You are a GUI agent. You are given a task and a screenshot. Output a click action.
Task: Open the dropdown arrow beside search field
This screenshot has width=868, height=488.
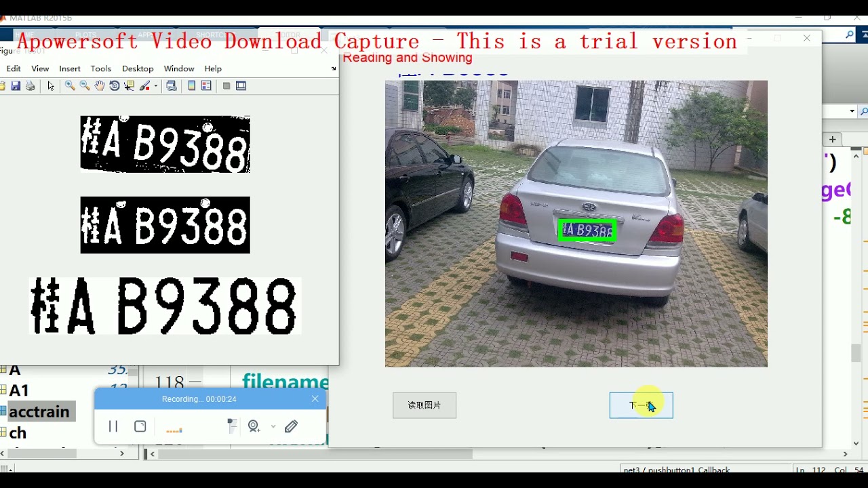pyautogui.click(x=852, y=111)
